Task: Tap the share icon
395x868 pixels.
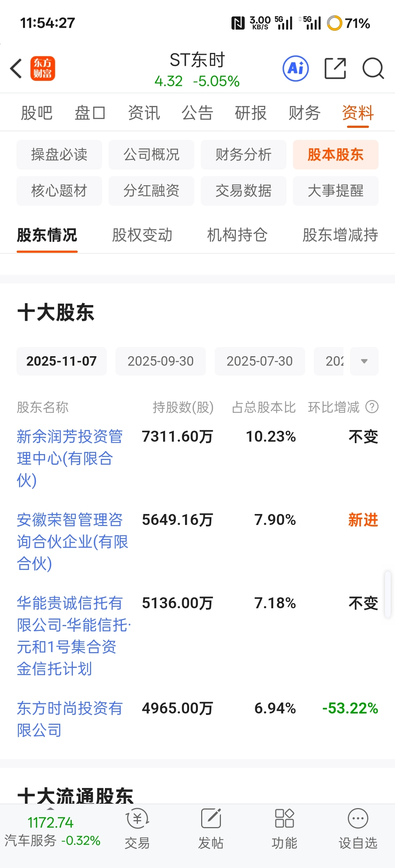Action: tap(335, 68)
